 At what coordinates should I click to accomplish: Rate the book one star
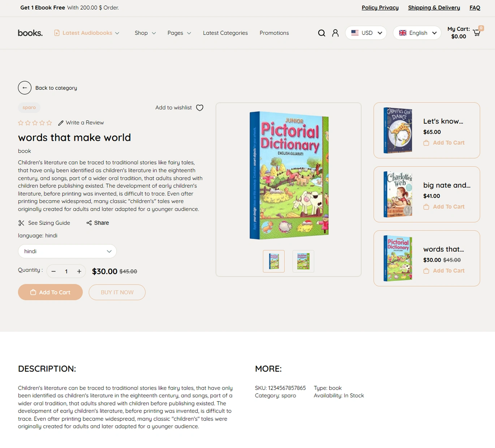[21, 123]
